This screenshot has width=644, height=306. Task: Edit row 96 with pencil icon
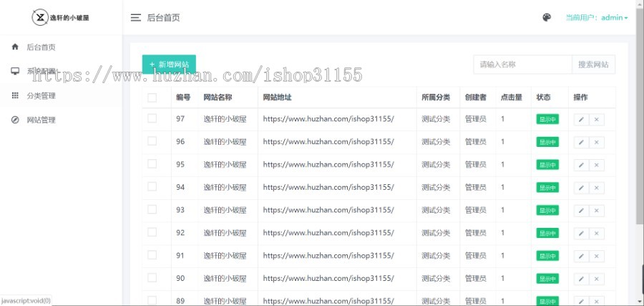(581, 143)
